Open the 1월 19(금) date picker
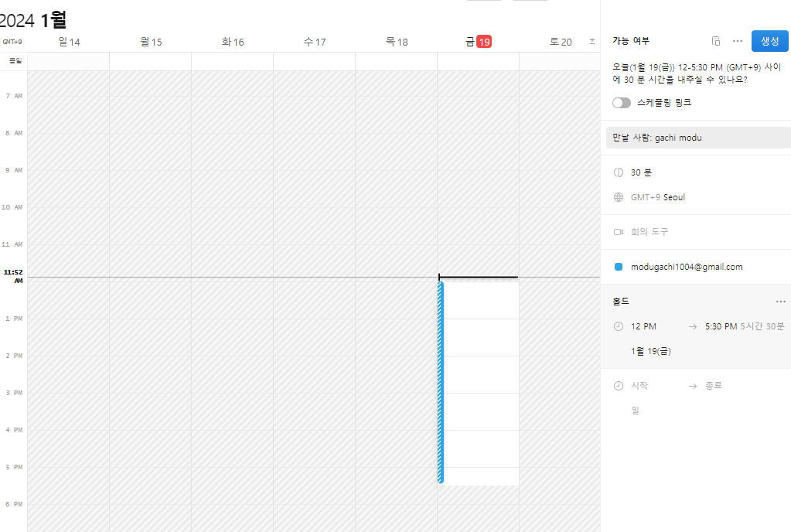The image size is (791, 532). coord(651,350)
